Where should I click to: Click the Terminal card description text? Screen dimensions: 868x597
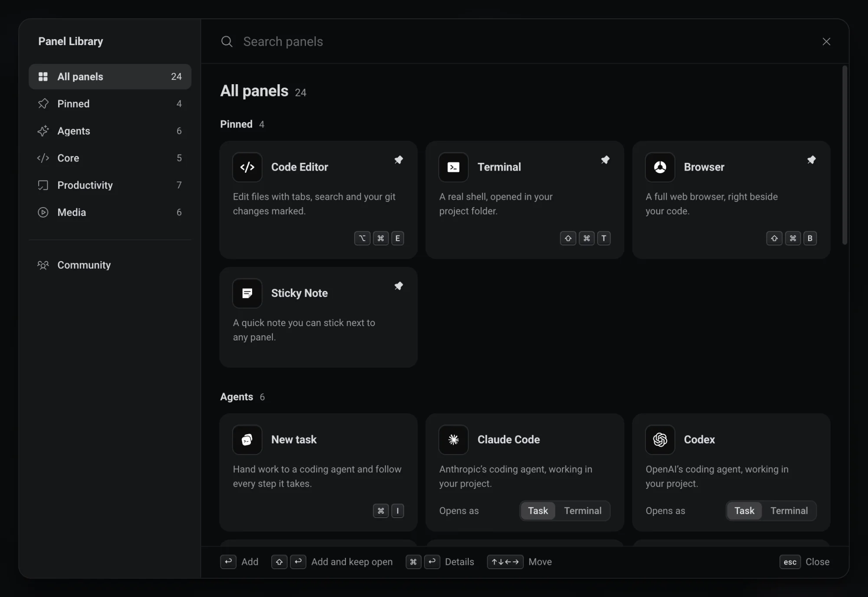(496, 204)
